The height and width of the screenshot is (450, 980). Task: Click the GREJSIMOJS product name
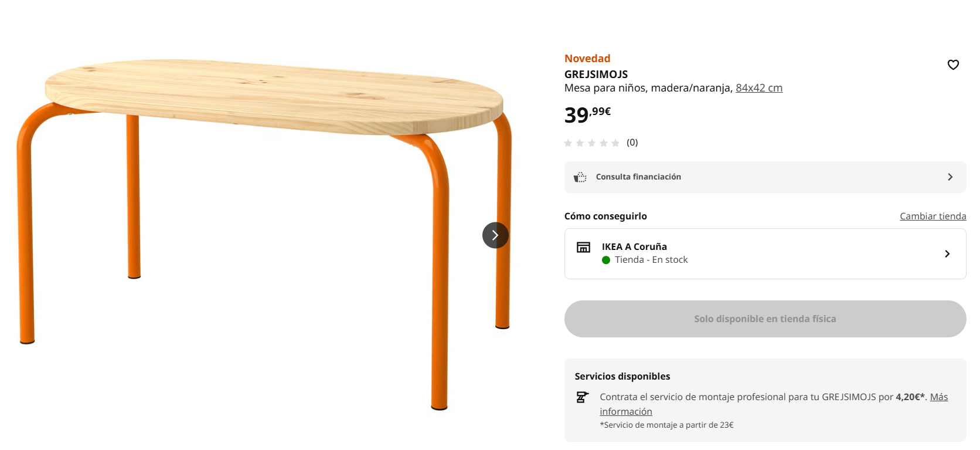[x=596, y=75]
